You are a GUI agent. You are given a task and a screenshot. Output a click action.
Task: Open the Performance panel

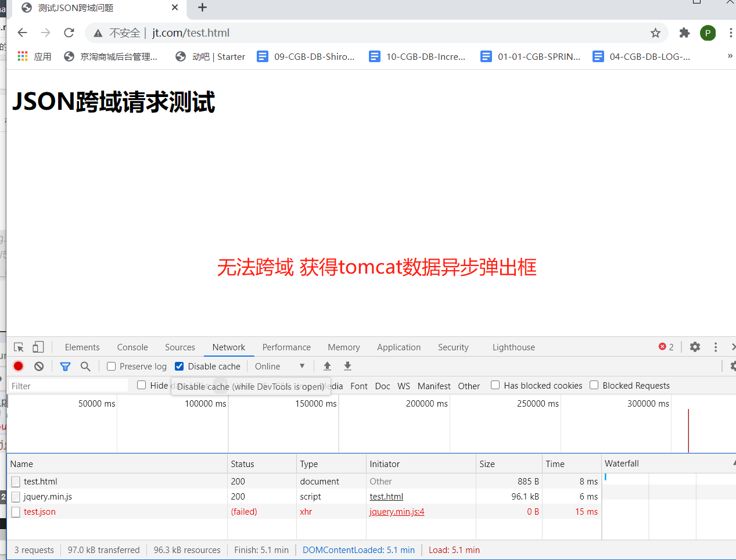pos(286,347)
